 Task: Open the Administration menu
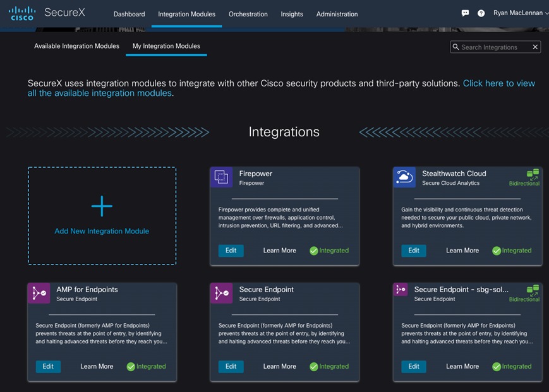[337, 14]
